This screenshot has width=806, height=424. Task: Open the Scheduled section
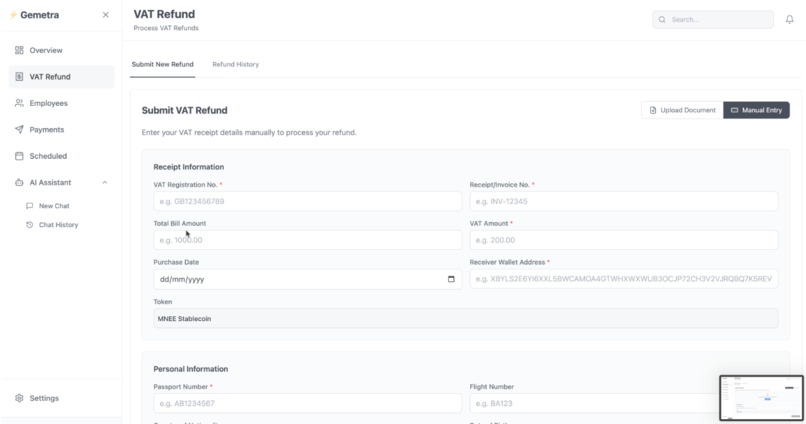pyautogui.click(x=61, y=156)
